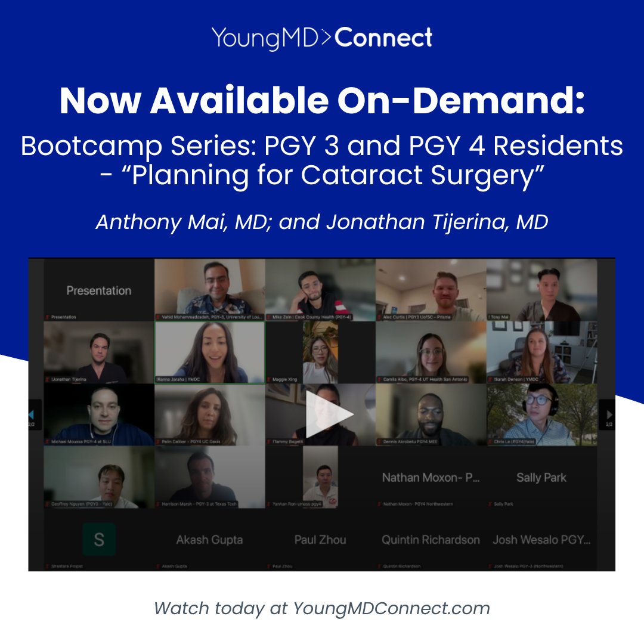Viewport: 644px width, 644px height.
Task: Select the Akash Gupta participant tile
Action: tap(209, 540)
